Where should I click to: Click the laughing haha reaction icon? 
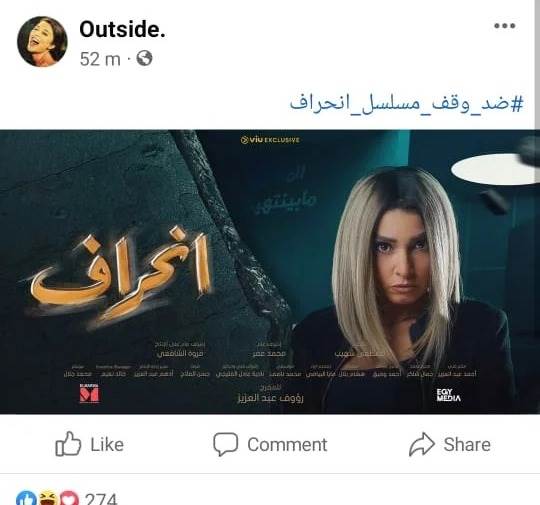pos(49,498)
